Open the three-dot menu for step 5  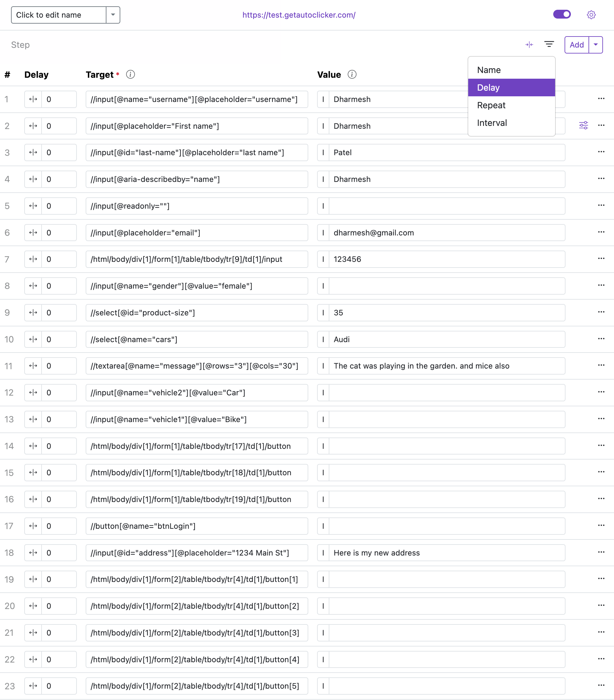(x=601, y=206)
